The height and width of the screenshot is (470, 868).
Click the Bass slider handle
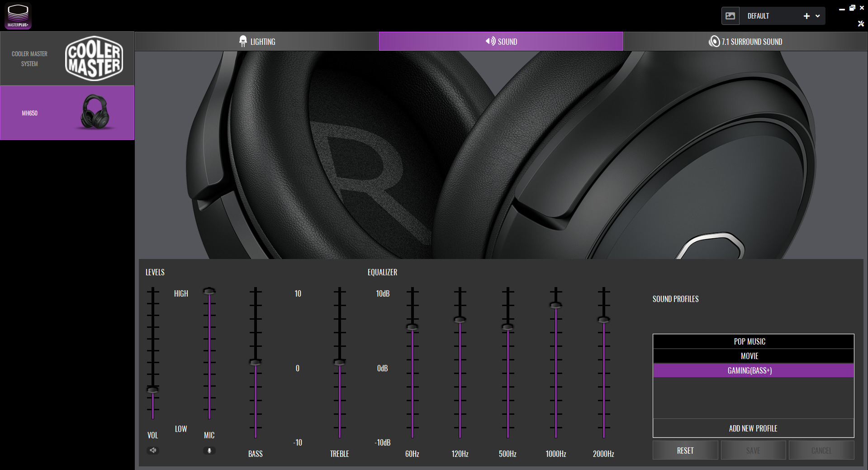pyautogui.click(x=256, y=362)
